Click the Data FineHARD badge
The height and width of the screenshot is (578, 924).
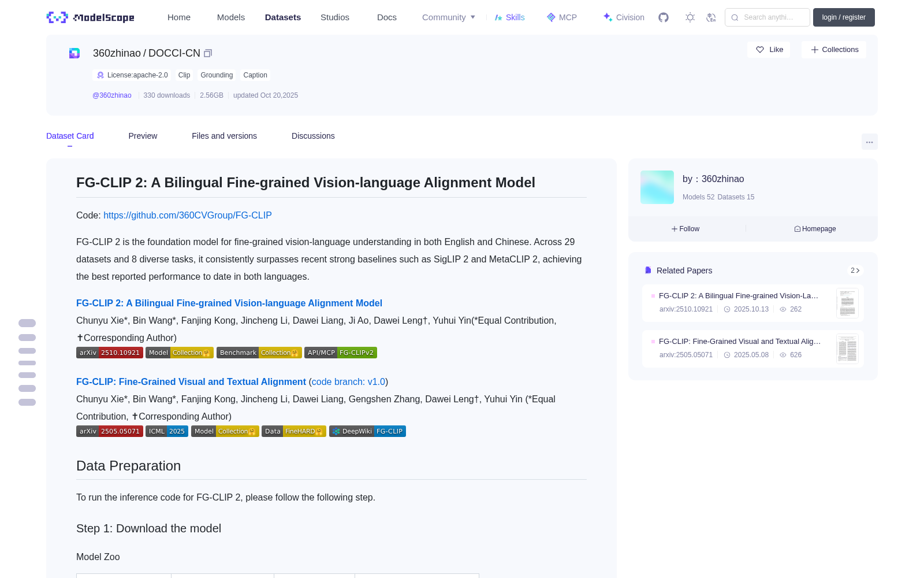coord(294,431)
